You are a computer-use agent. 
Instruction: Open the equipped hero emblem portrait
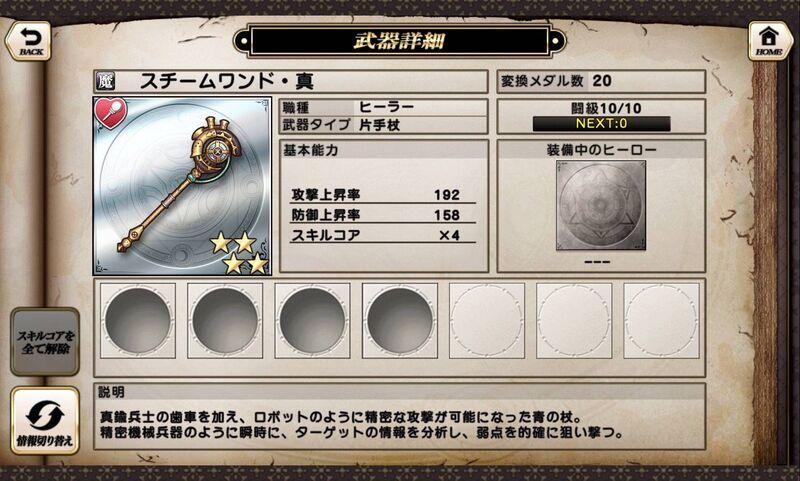(x=601, y=206)
